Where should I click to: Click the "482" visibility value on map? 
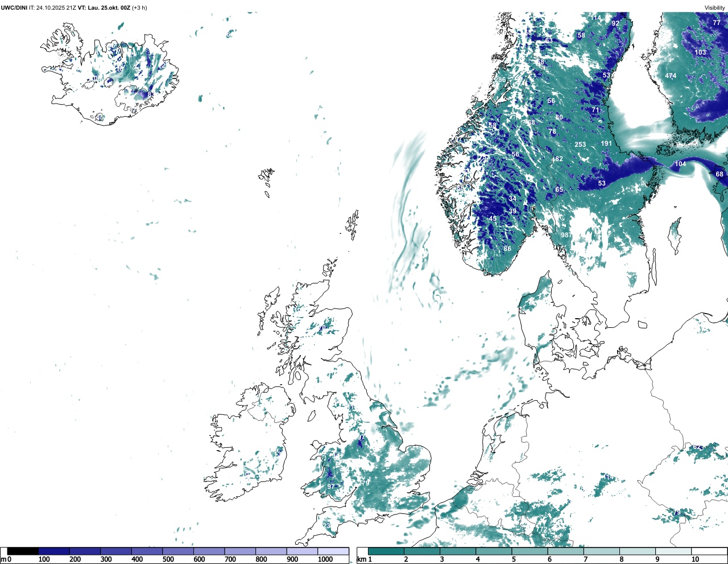557,159
